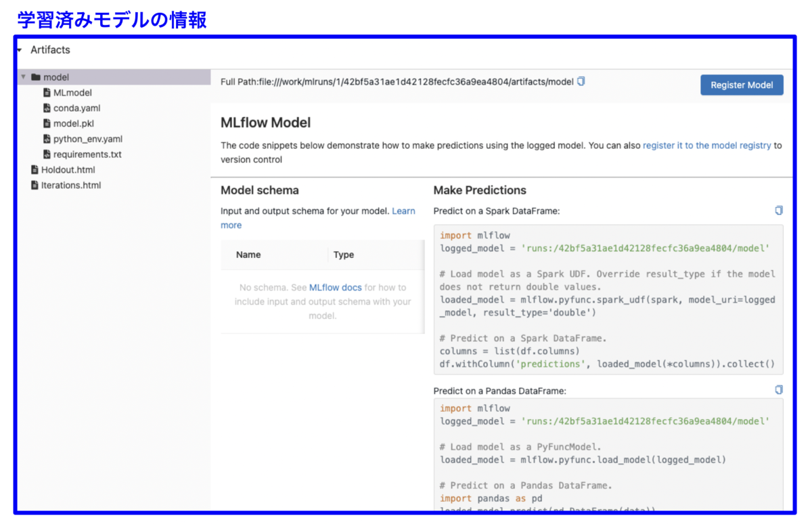Click the Model schema heading
The image size is (812, 524).
260,190
